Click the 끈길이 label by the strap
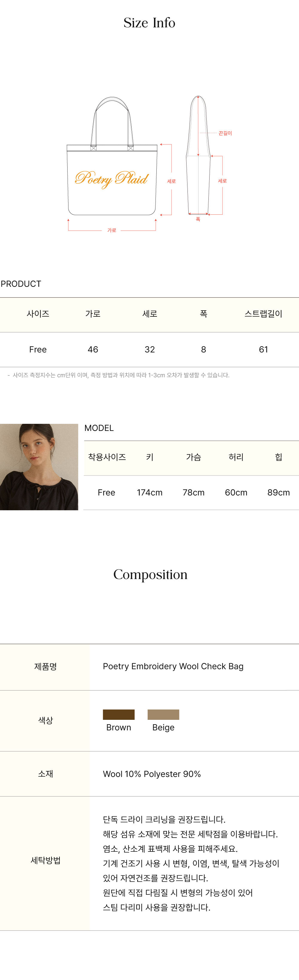 pyautogui.click(x=225, y=133)
